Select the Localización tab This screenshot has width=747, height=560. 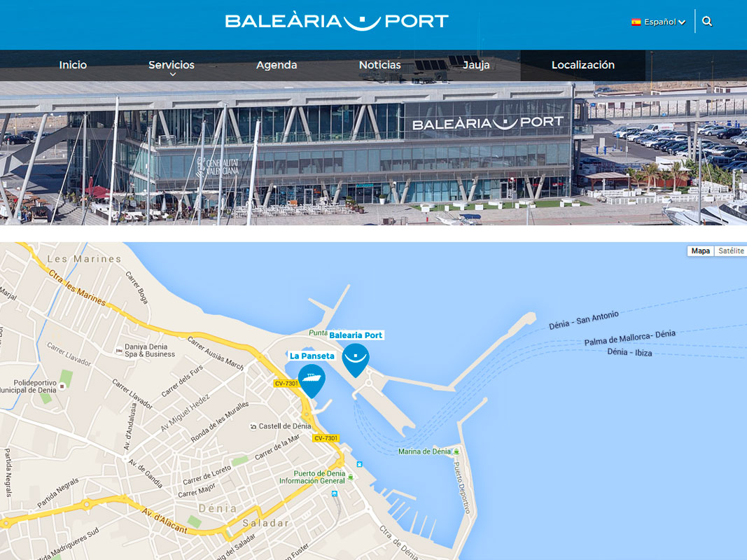coord(582,65)
